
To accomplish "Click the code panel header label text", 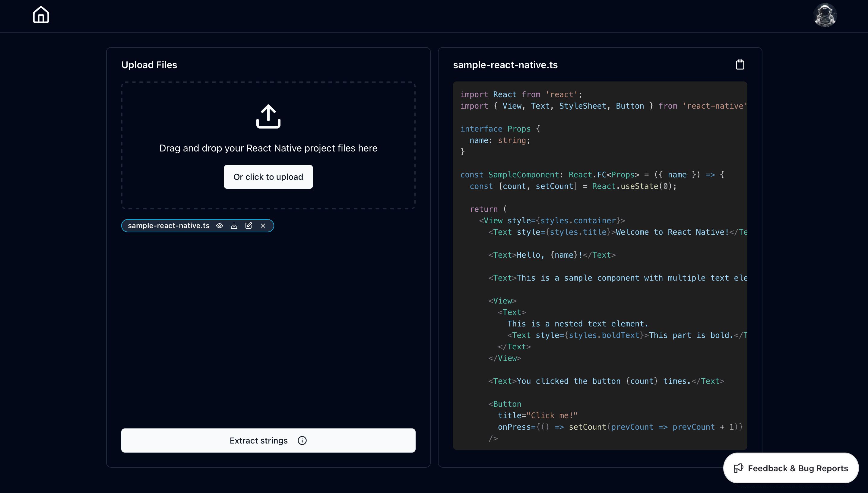I will coord(505,65).
